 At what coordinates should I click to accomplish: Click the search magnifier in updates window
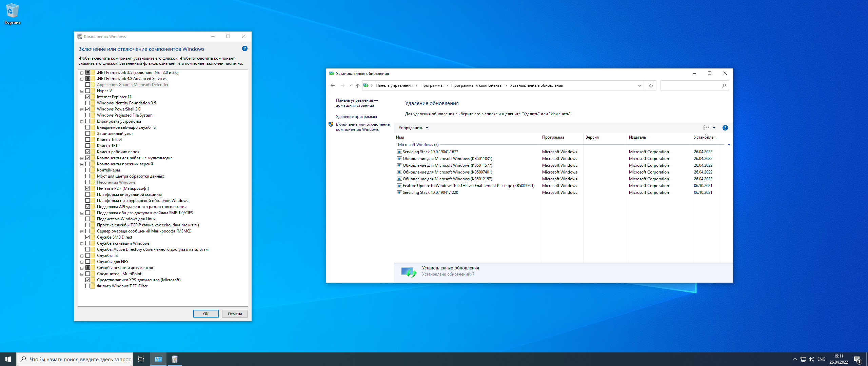click(724, 85)
